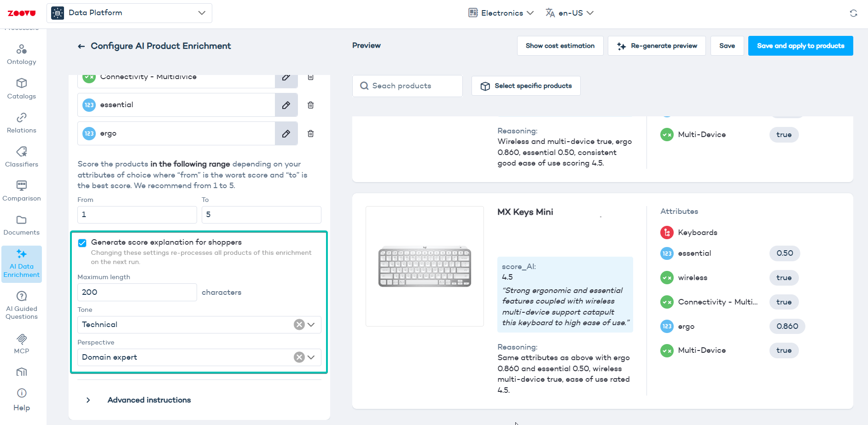868x425 pixels.
Task: Click the Keyboards attribute in MX Keys Mini card
Action: (689, 233)
